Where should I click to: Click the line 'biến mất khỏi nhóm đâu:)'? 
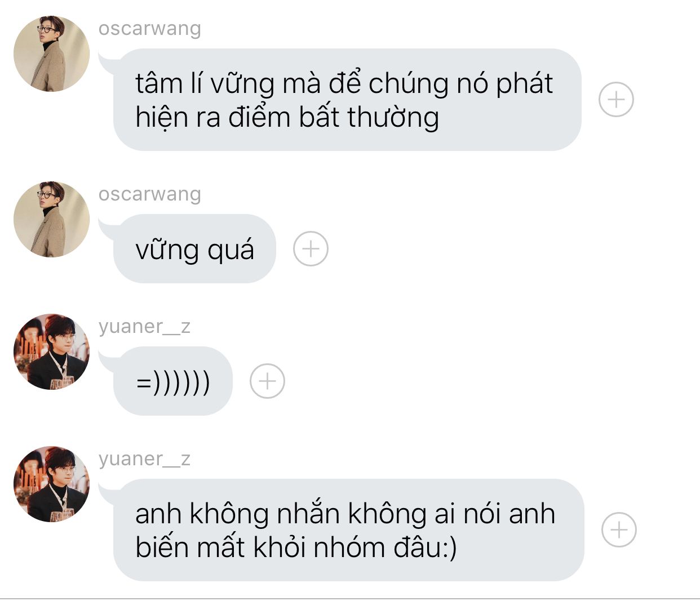[x=296, y=547]
